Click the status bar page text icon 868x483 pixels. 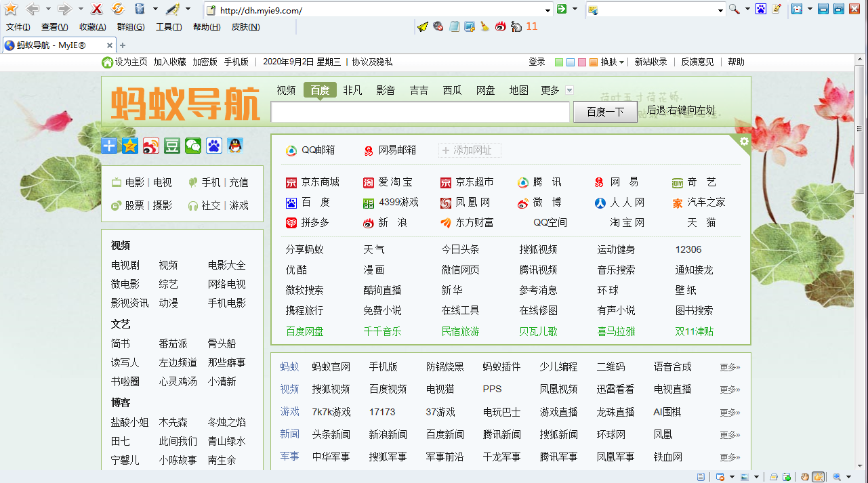coord(701,477)
